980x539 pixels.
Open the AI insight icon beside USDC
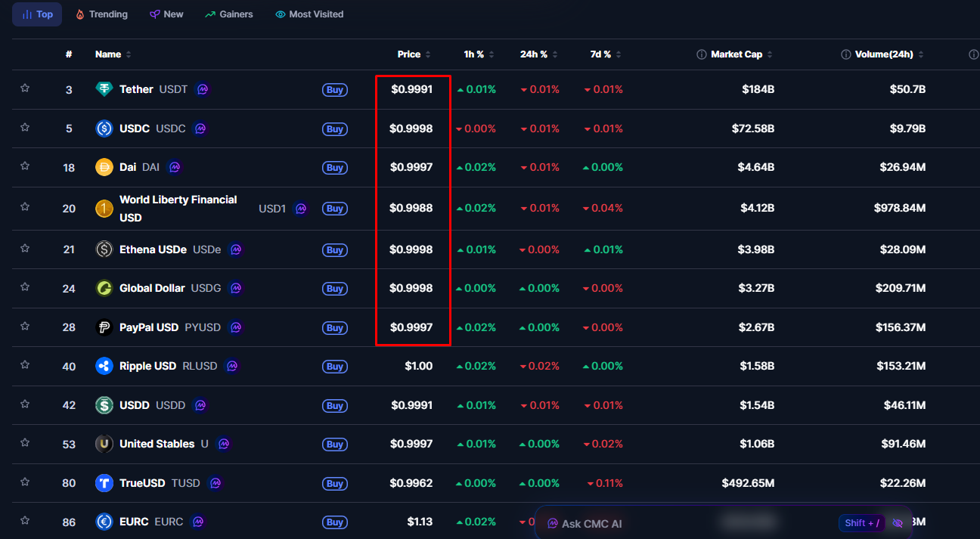pos(200,129)
